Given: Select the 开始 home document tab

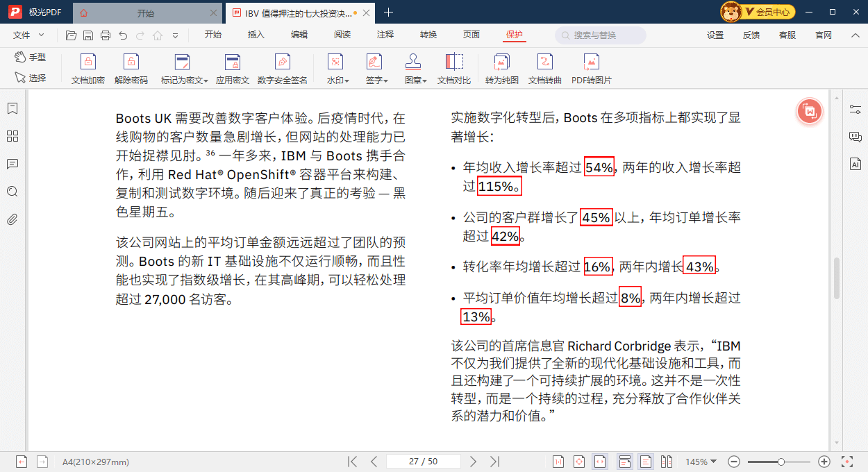Looking at the screenshot, I should 147,12.
